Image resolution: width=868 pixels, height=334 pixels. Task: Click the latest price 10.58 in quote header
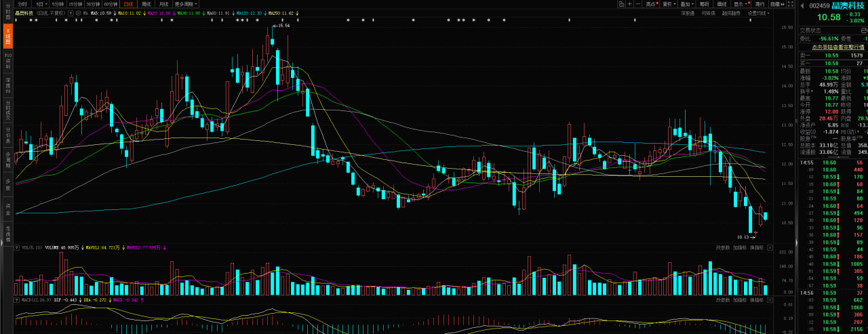pyautogui.click(x=828, y=17)
